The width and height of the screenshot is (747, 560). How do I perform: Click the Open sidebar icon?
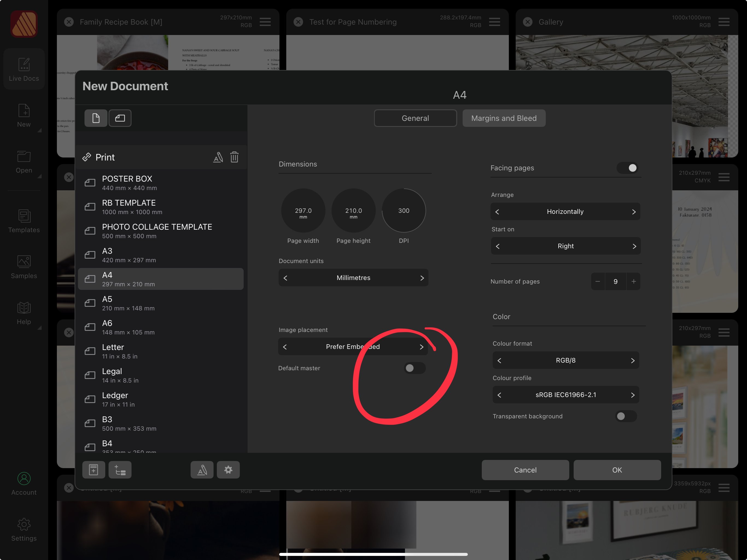pos(24,162)
